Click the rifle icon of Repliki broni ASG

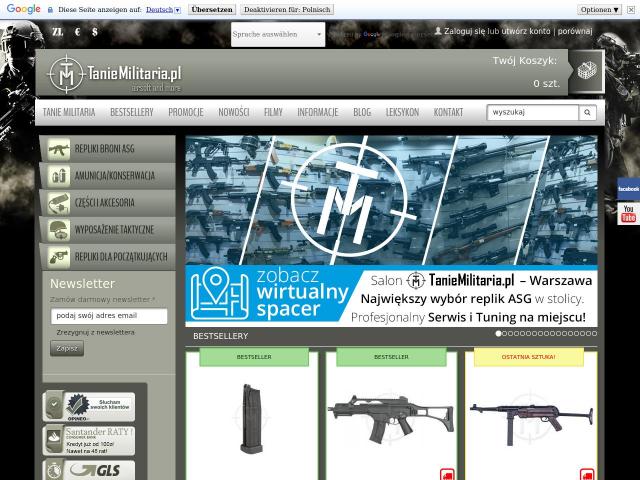59,149
